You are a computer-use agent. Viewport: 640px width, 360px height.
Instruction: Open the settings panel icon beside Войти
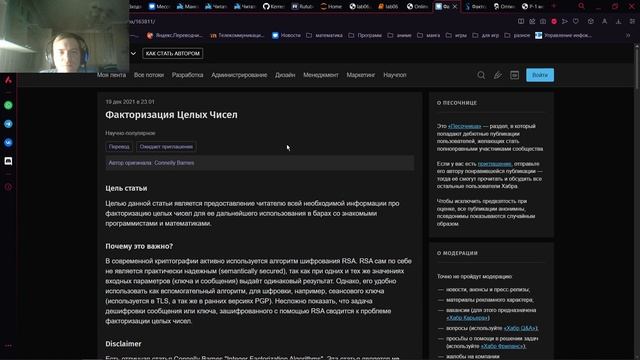pos(514,75)
